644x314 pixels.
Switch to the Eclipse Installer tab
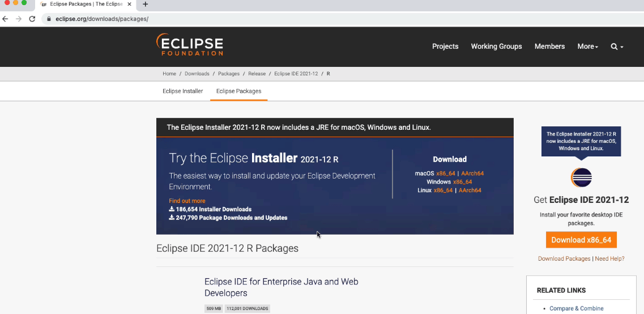(x=183, y=91)
